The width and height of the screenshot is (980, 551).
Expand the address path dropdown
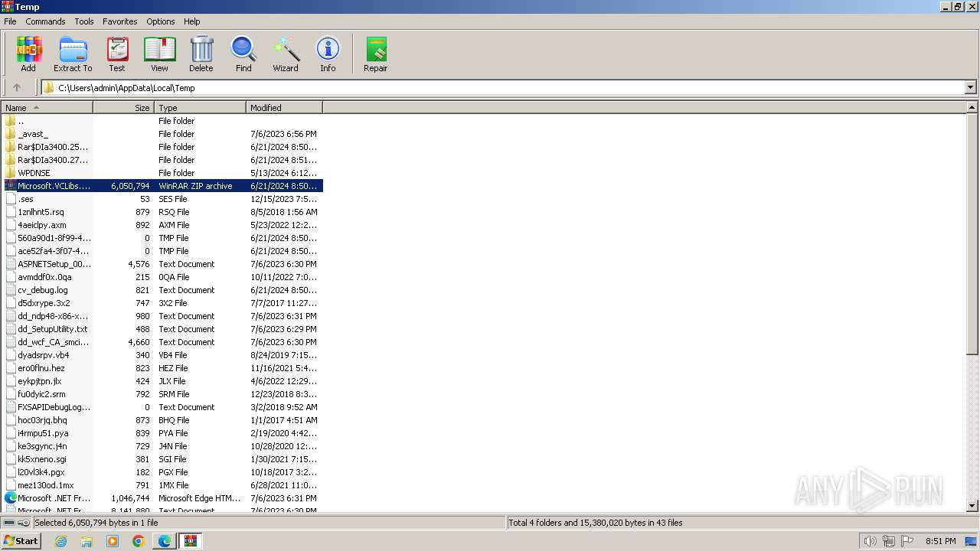[x=970, y=87]
